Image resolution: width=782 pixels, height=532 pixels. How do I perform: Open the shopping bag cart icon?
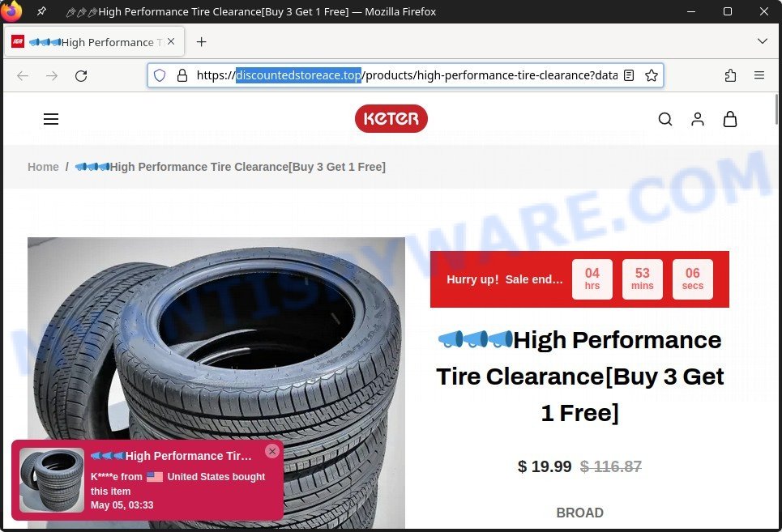click(730, 119)
